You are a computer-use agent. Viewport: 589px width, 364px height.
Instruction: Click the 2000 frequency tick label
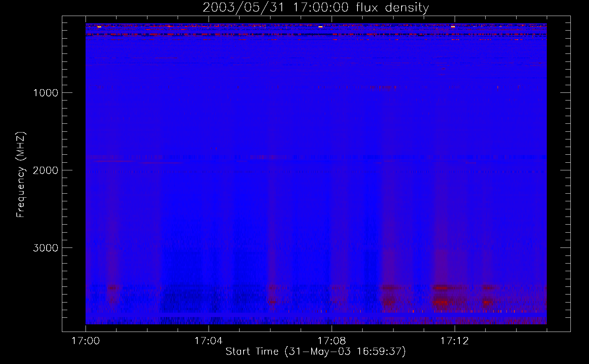(x=46, y=170)
